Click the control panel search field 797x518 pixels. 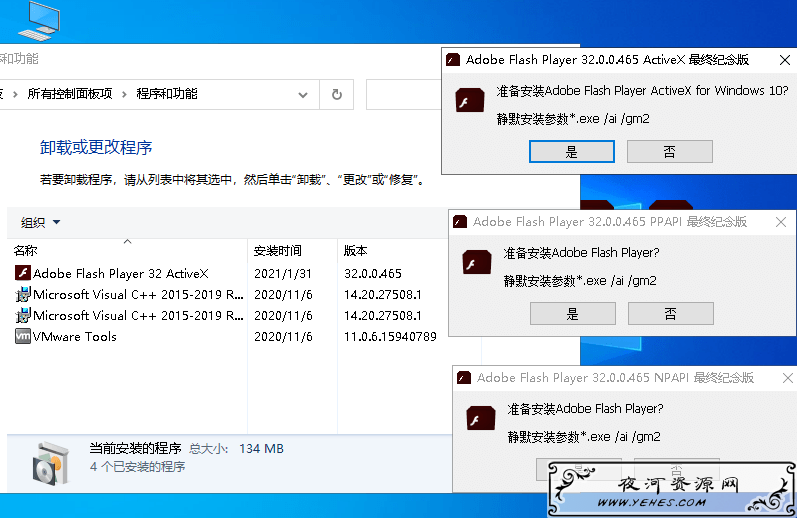404,94
